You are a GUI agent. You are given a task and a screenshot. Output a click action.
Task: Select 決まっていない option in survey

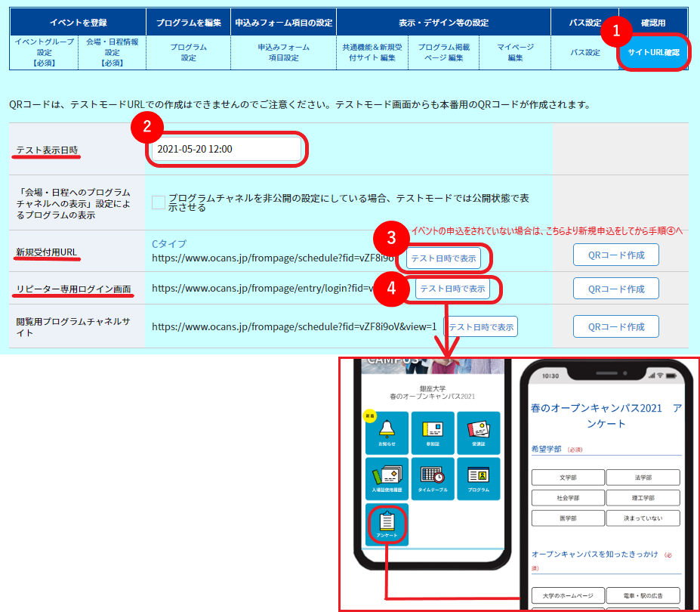(x=643, y=518)
